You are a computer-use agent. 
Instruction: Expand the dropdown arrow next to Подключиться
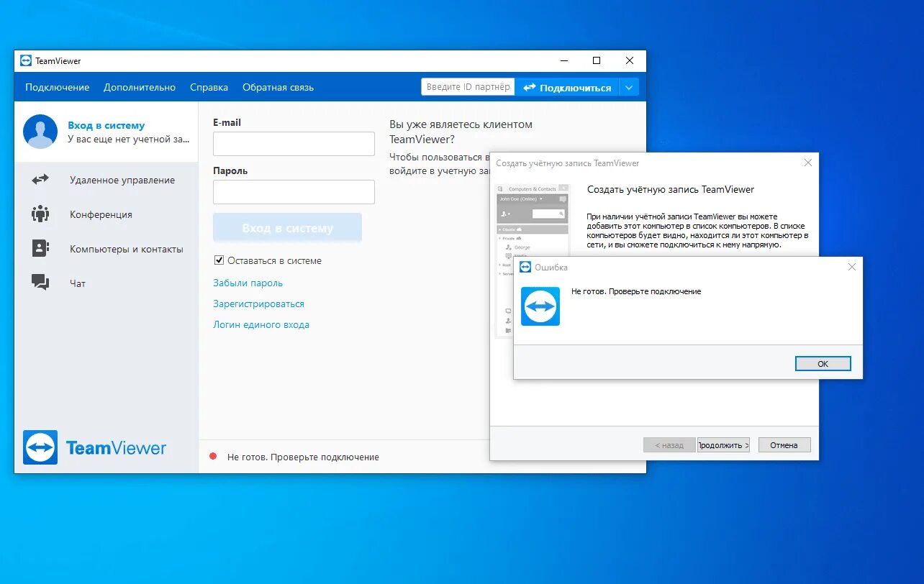coord(629,87)
